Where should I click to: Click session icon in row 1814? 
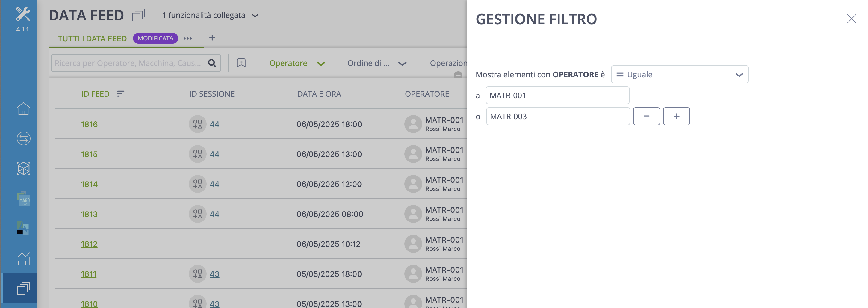(x=197, y=184)
